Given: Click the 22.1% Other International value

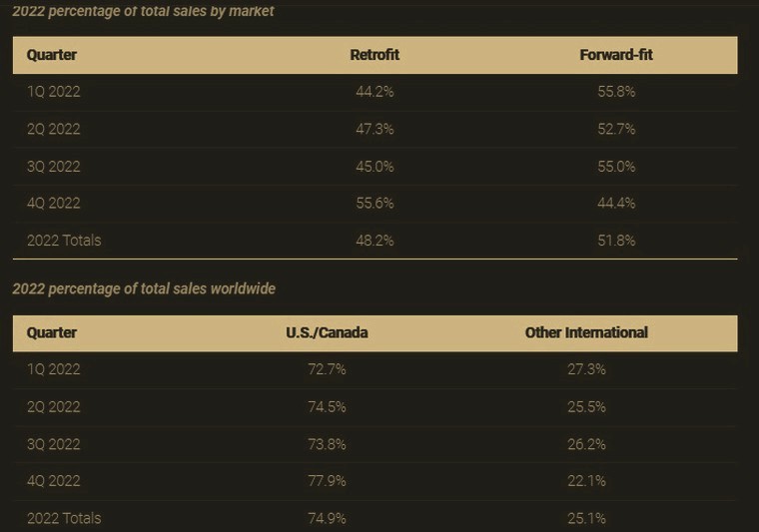Looking at the screenshot, I should 586,481.
